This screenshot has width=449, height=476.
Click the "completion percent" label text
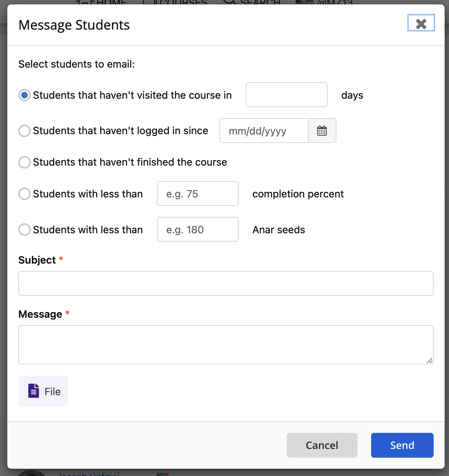[298, 194]
